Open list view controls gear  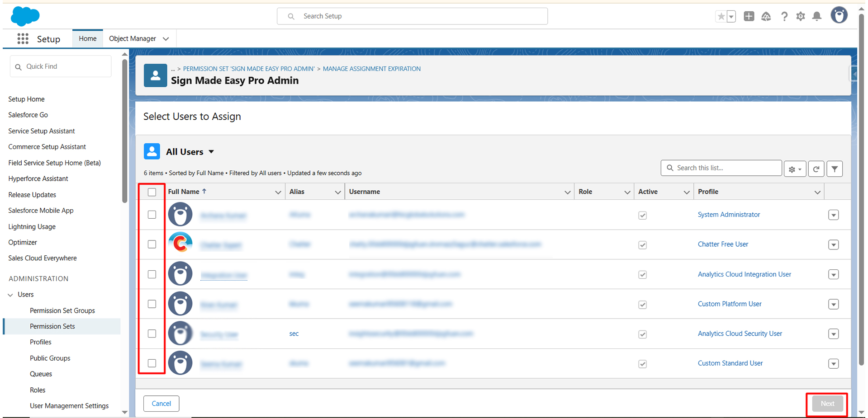795,169
